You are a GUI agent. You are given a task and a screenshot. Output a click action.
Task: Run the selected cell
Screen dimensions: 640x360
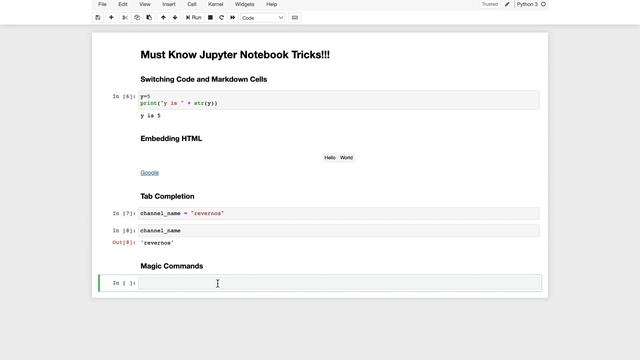[x=193, y=18]
